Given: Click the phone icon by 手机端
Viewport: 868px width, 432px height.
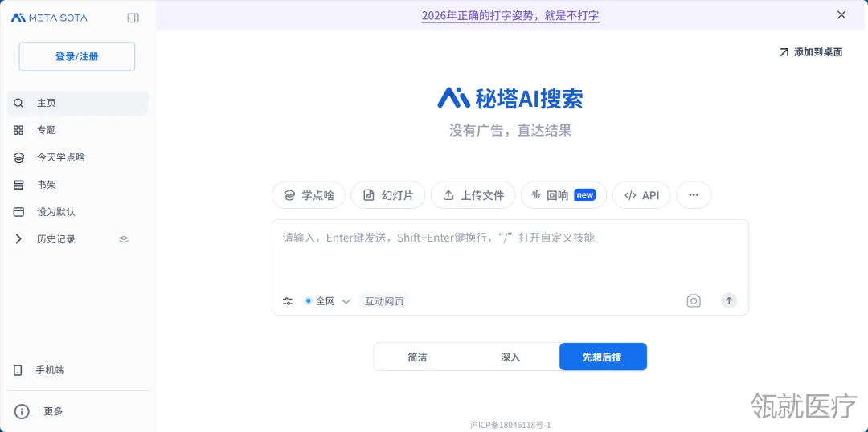Looking at the screenshot, I should point(18,370).
